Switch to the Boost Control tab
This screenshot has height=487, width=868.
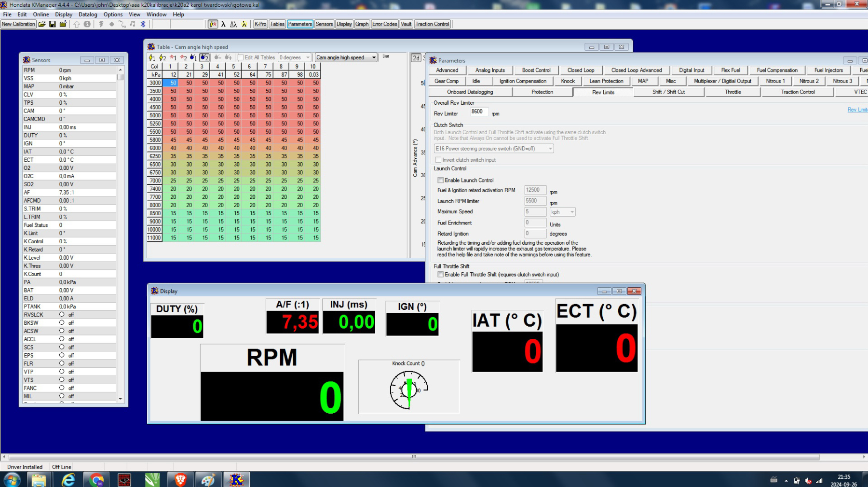536,70
